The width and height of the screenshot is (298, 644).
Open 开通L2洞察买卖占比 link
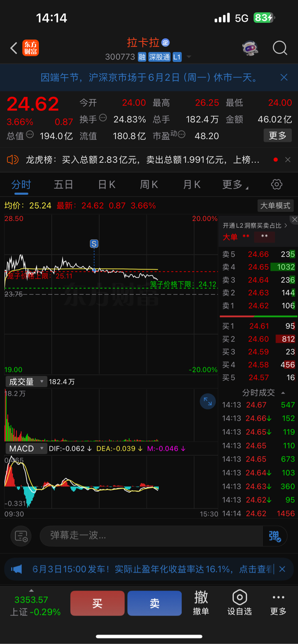point(255,226)
